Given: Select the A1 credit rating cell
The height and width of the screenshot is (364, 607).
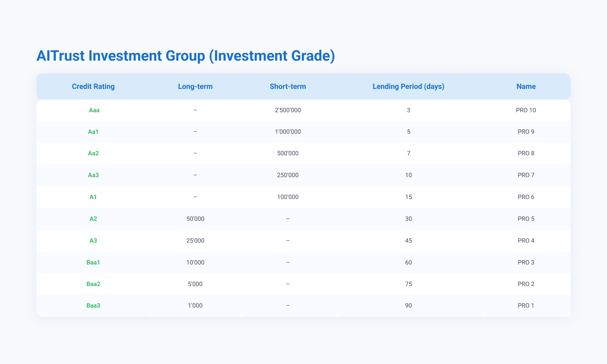Looking at the screenshot, I should pos(93,197).
